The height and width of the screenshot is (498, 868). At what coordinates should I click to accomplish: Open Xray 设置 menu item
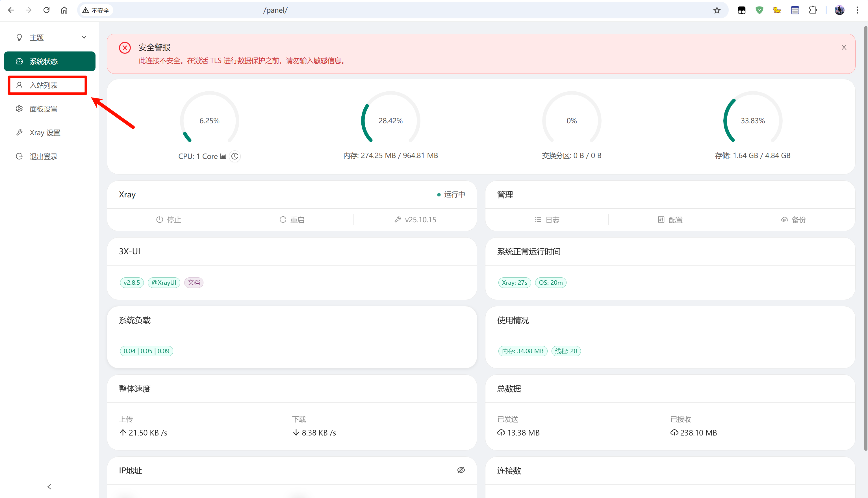click(x=45, y=133)
